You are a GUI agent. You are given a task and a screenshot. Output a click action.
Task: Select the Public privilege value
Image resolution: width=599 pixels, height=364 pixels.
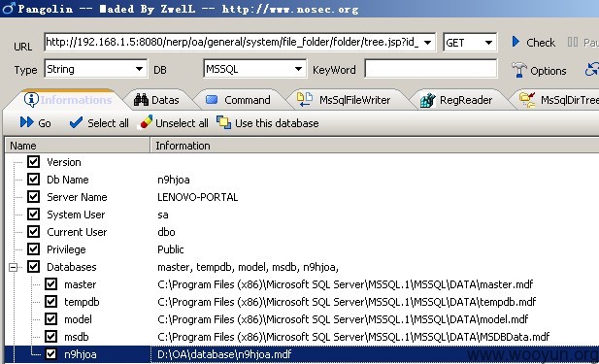pyautogui.click(x=170, y=249)
